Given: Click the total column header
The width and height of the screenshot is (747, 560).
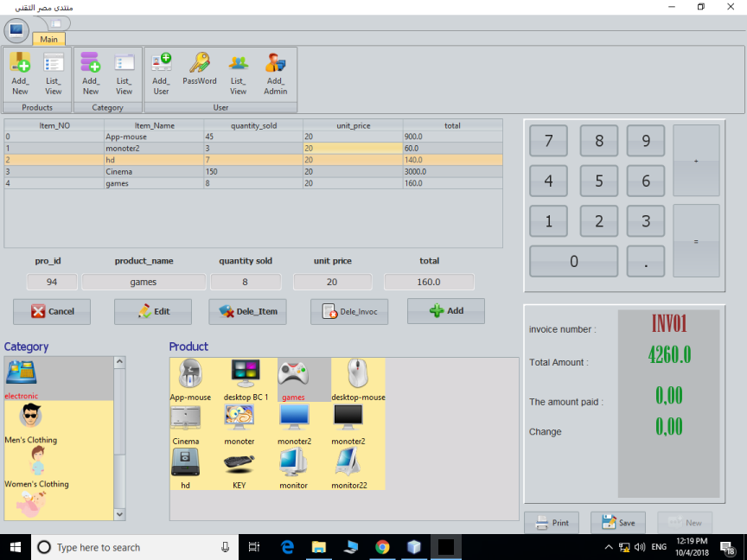Looking at the screenshot, I should tap(452, 125).
